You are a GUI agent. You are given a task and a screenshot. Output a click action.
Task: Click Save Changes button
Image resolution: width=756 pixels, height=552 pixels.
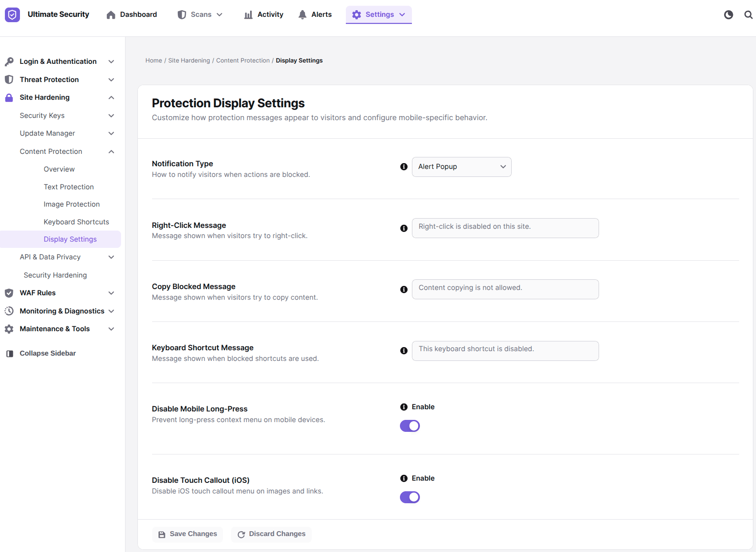click(188, 534)
